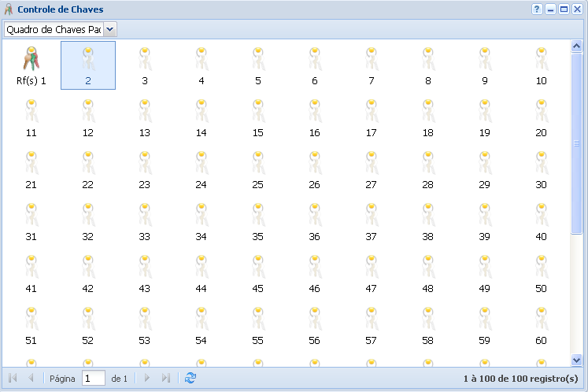This screenshot has width=588, height=392.
Task: Jump to the last page arrow
Action: coord(165,379)
